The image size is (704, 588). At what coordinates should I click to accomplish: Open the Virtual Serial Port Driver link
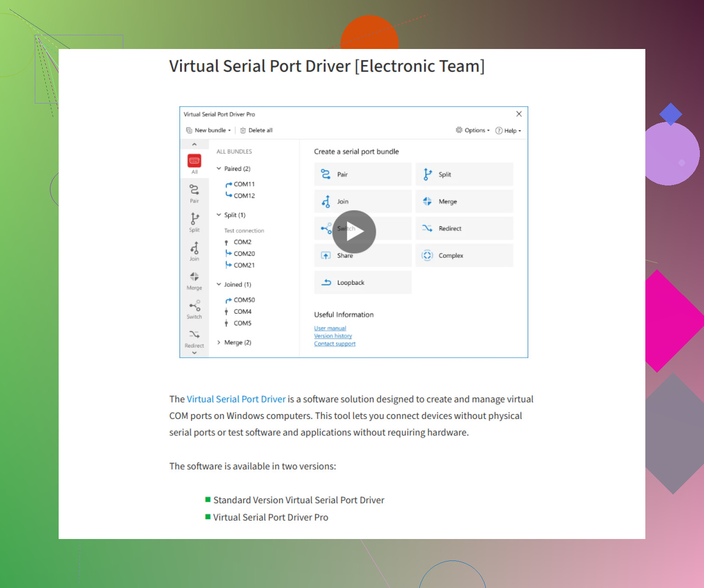pos(236,399)
